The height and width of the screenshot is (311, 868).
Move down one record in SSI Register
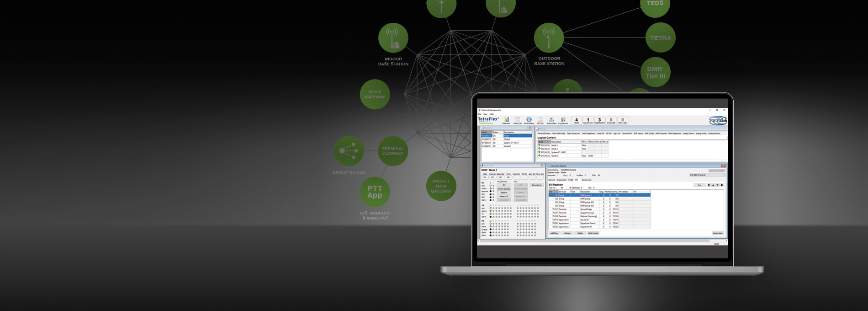click(x=717, y=185)
